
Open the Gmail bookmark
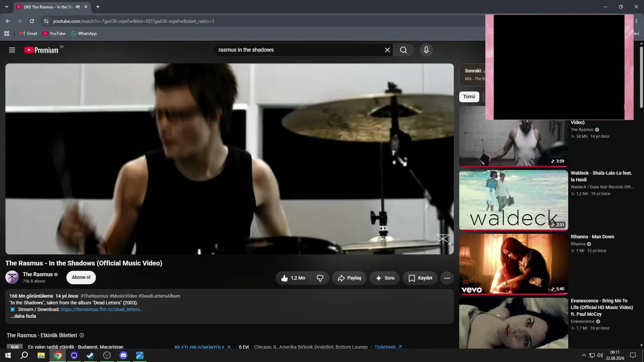[28, 33]
